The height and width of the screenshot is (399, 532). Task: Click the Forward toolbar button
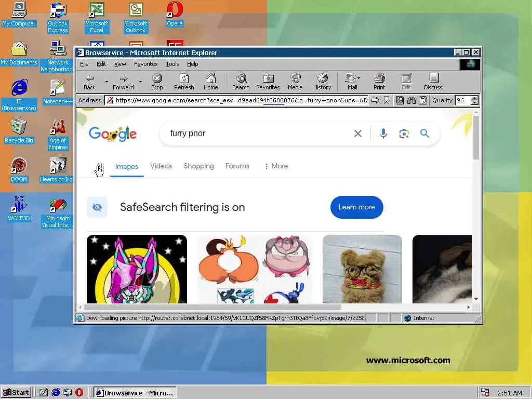[x=124, y=82]
